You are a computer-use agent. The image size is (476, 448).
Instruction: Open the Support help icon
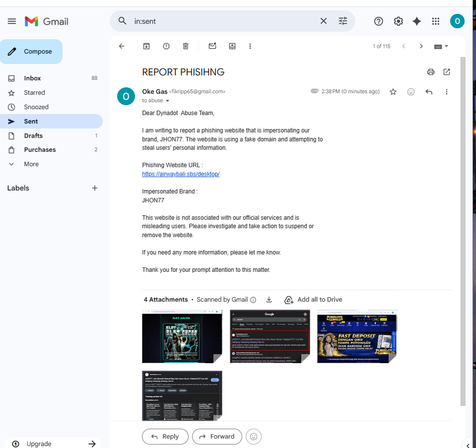378,21
